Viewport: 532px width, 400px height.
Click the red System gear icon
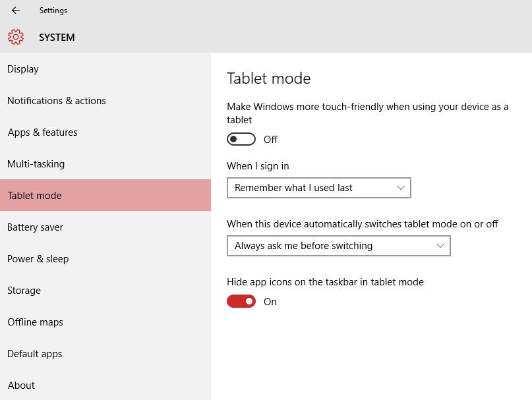coord(16,37)
